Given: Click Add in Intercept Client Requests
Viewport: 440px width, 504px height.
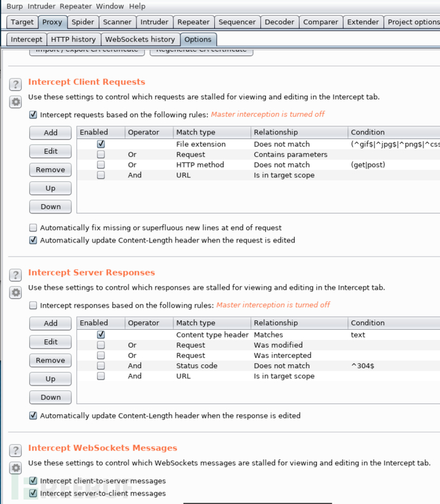Looking at the screenshot, I should pos(50,133).
